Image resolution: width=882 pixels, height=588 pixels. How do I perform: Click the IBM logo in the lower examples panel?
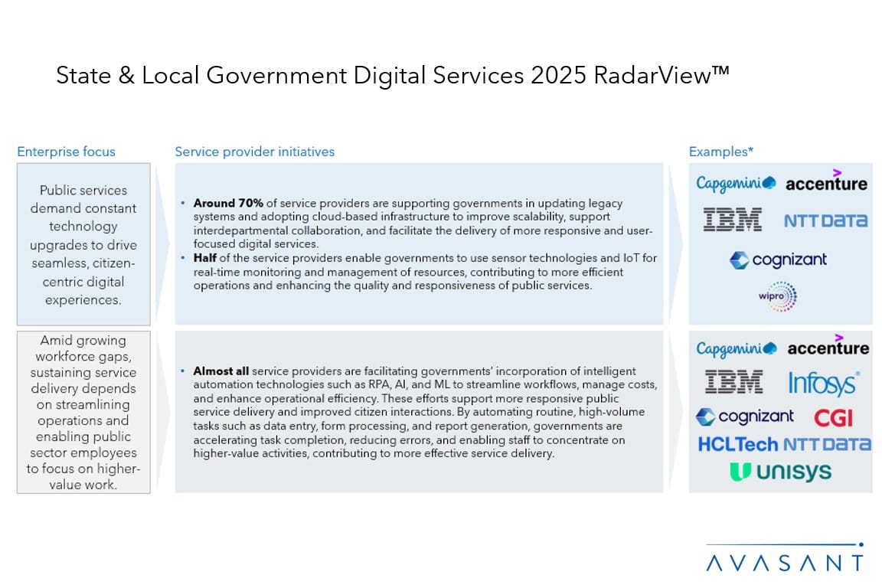pos(733,381)
